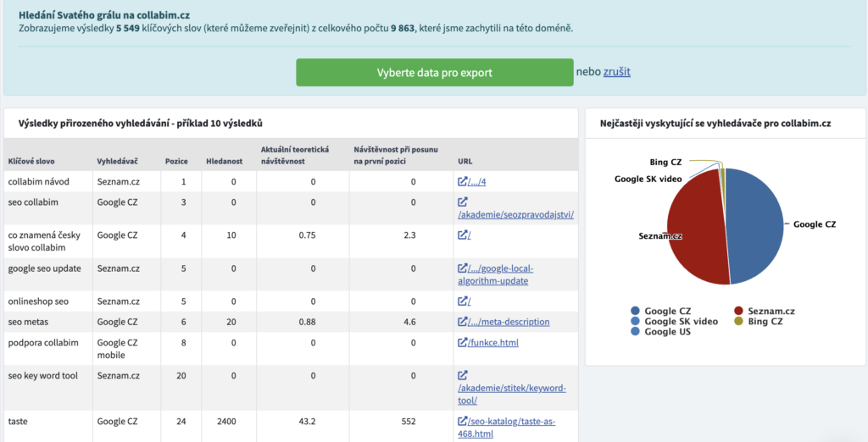Open the /akademie/seozpravodajstvi/ link
Image resolution: width=868 pixels, height=442 pixels.
click(516, 214)
